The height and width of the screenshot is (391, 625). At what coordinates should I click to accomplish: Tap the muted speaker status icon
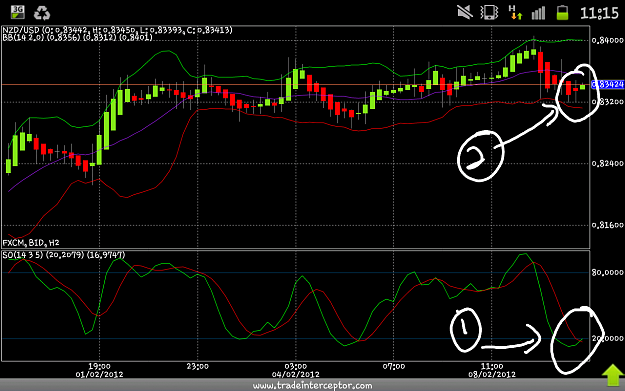pyautogui.click(x=465, y=12)
